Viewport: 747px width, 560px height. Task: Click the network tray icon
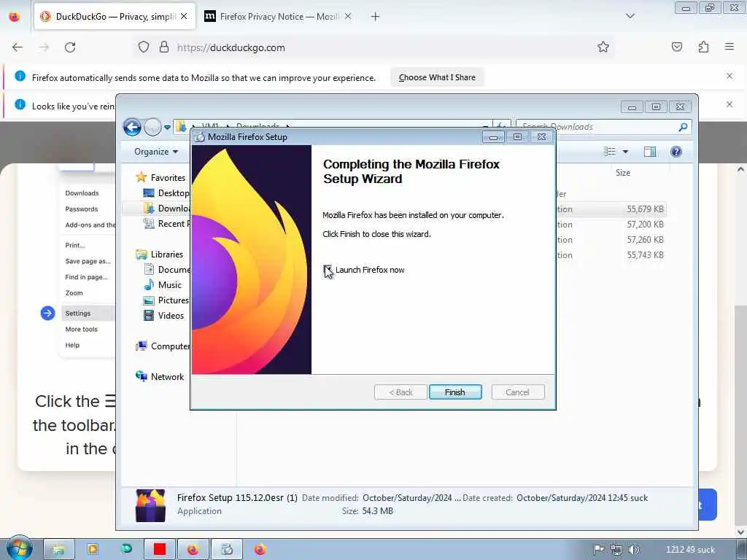pos(616,550)
